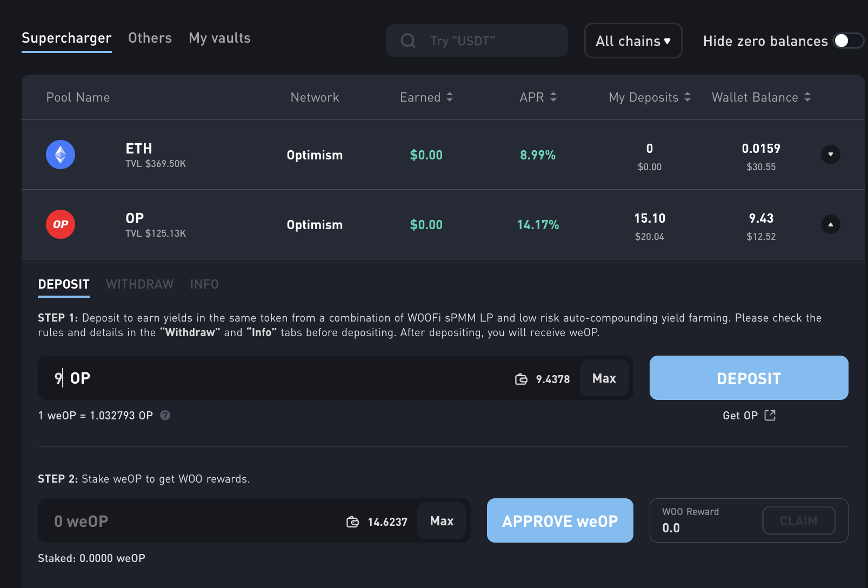Click the 14.6237 weOP balance figure
The image size is (868, 588).
tap(388, 522)
